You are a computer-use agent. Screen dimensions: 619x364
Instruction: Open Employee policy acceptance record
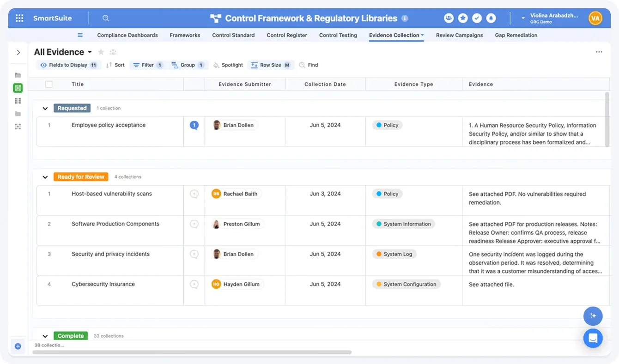coord(109,125)
